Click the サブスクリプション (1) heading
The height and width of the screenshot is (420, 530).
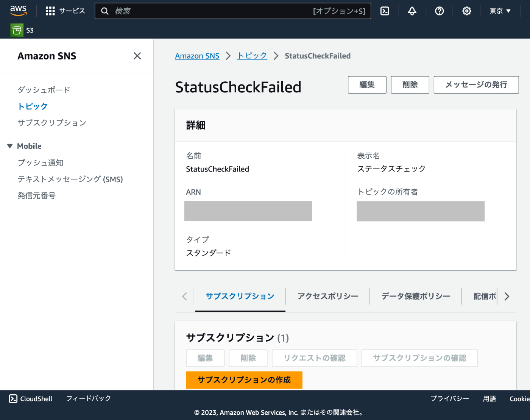237,338
